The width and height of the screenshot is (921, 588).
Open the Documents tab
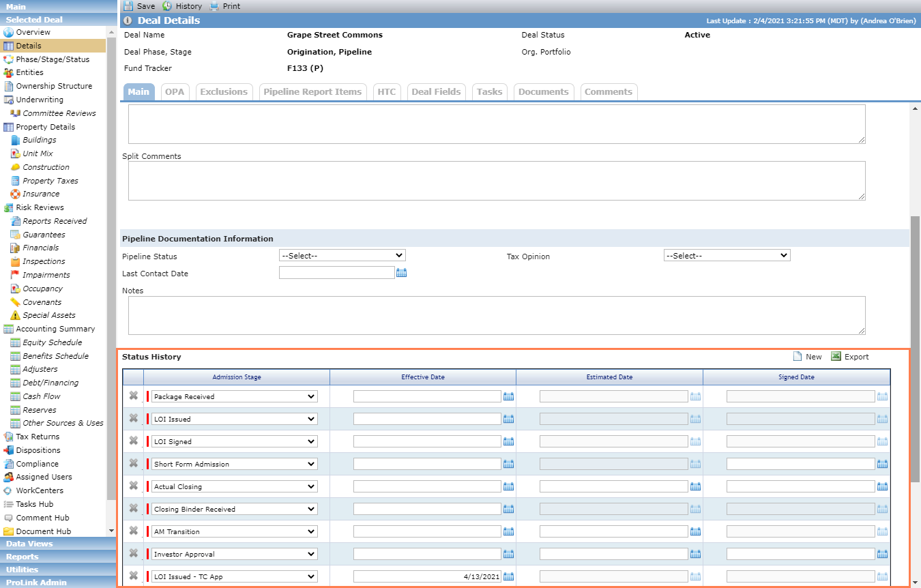(x=544, y=91)
